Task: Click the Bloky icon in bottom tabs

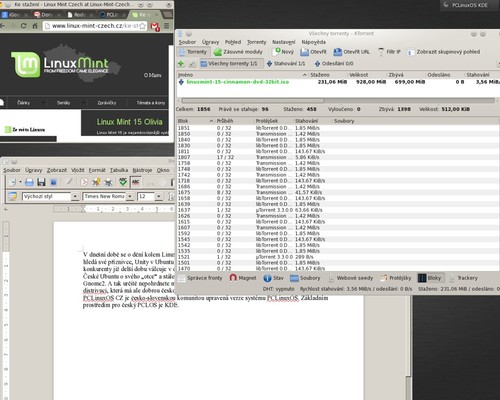Action: tap(422, 278)
